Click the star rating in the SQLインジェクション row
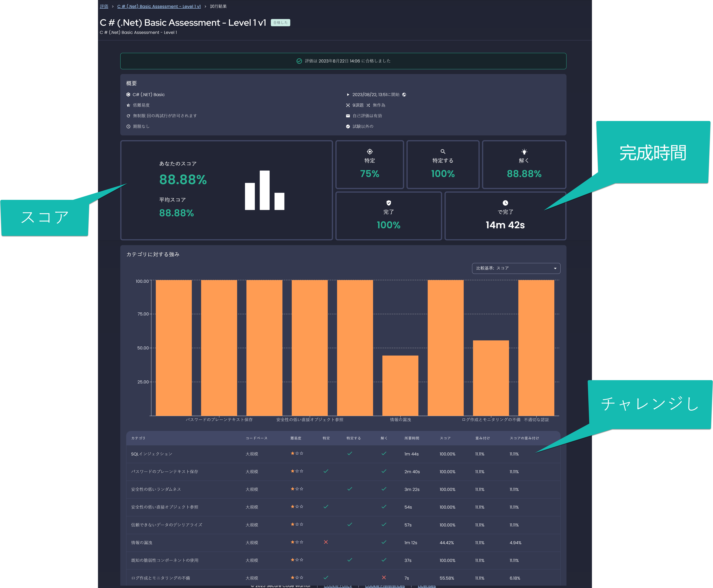This screenshot has height=588, width=713. click(297, 453)
